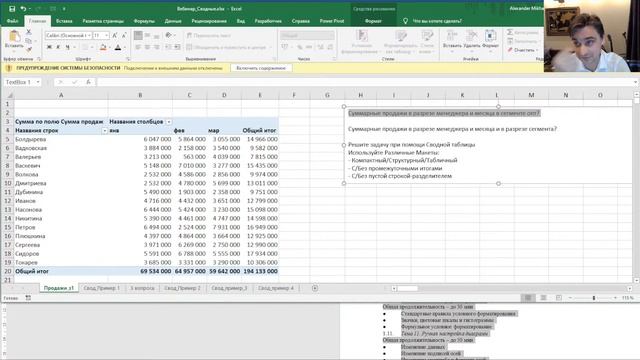Viewport: 640px width, 360px height.
Task: Click the horizontal scrollbar thumb
Action: pos(408,289)
